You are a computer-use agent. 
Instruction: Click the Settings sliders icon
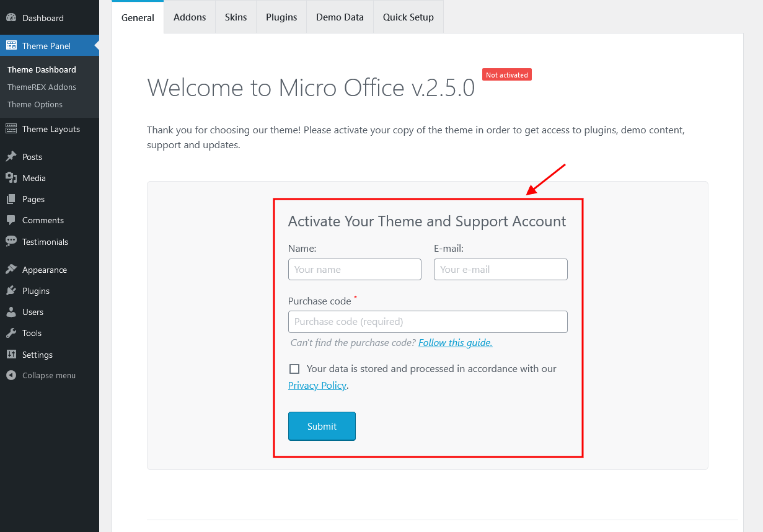(x=11, y=355)
